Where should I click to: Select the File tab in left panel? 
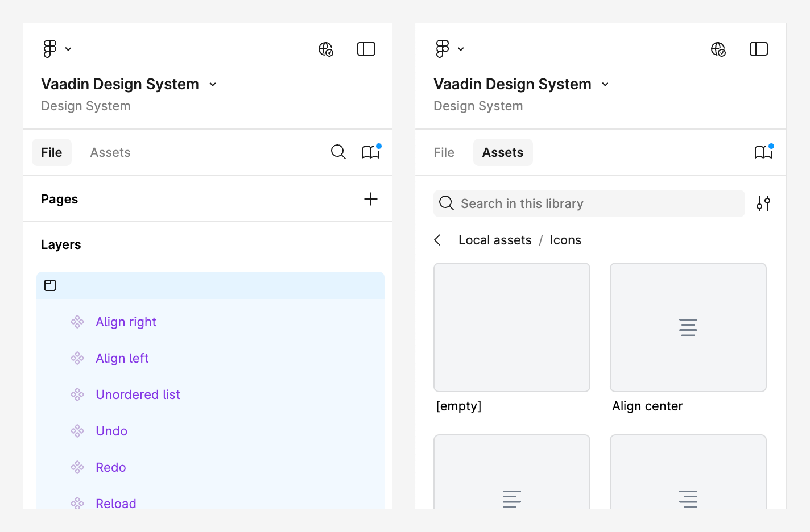pyautogui.click(x=52, y=152)
